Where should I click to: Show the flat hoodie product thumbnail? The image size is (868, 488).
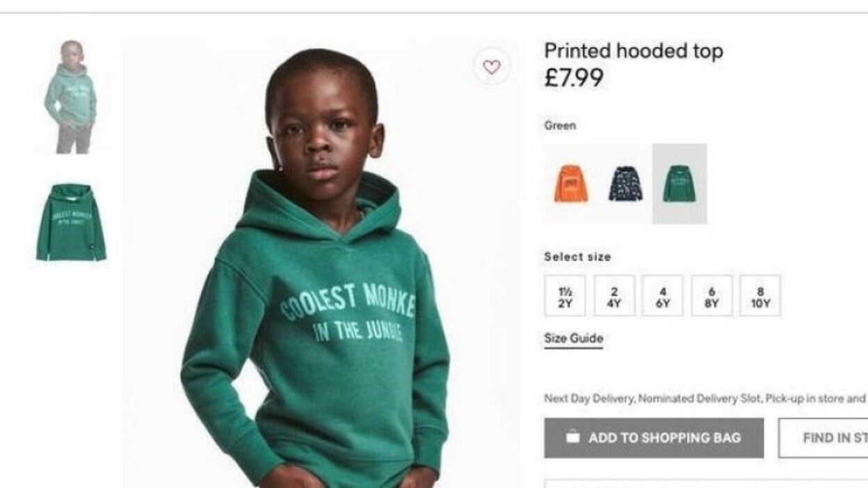tap(71, 222)
